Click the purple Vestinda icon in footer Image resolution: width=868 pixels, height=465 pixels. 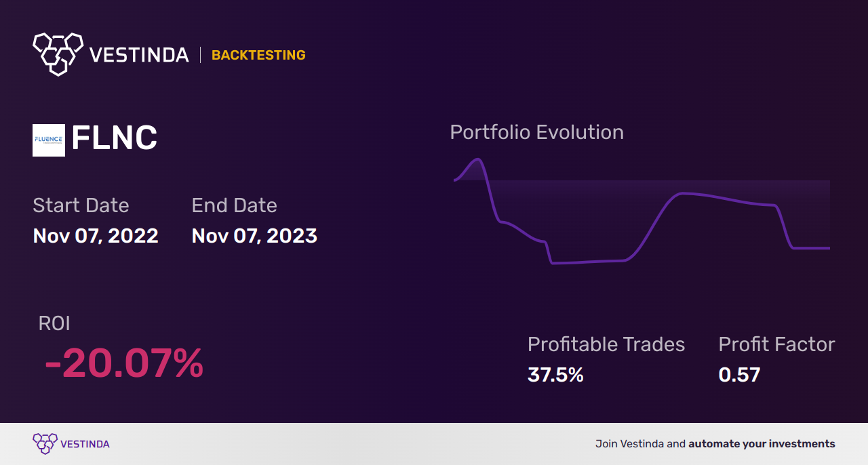[x=45, y=444]
